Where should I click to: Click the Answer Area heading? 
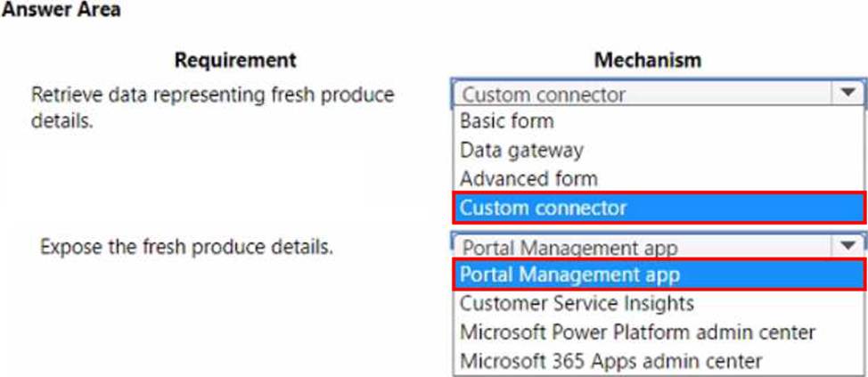click(61, 11)
